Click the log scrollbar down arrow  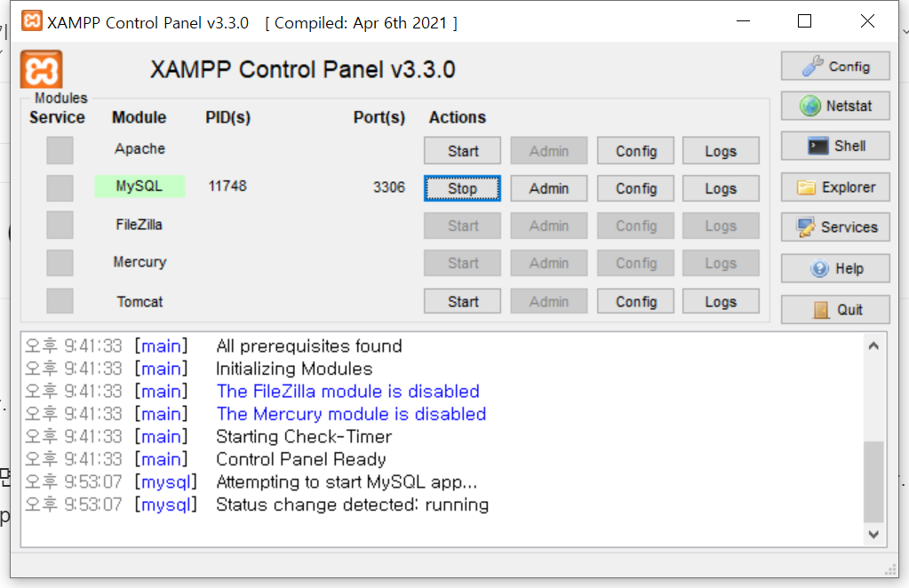[x=873, y=534]
